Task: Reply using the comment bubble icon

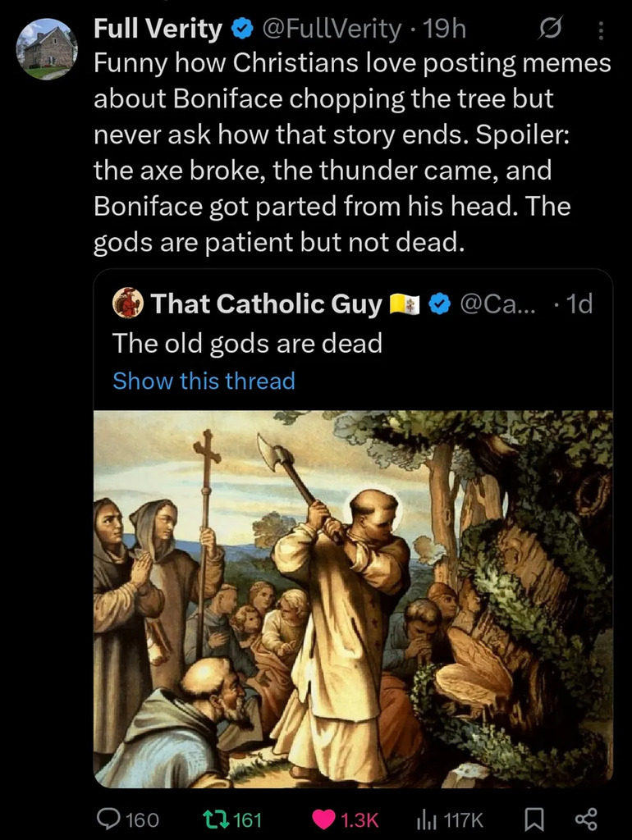Action: (108, 818)
